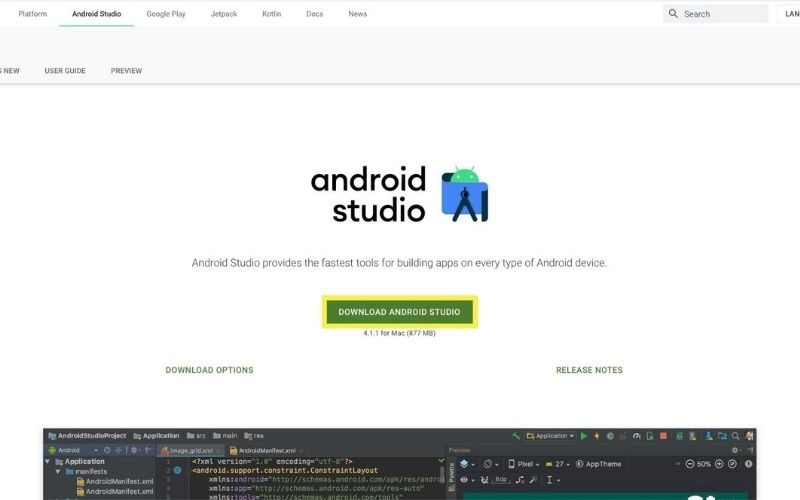Open the API 27 version dropdown

[x=556, y=464]
